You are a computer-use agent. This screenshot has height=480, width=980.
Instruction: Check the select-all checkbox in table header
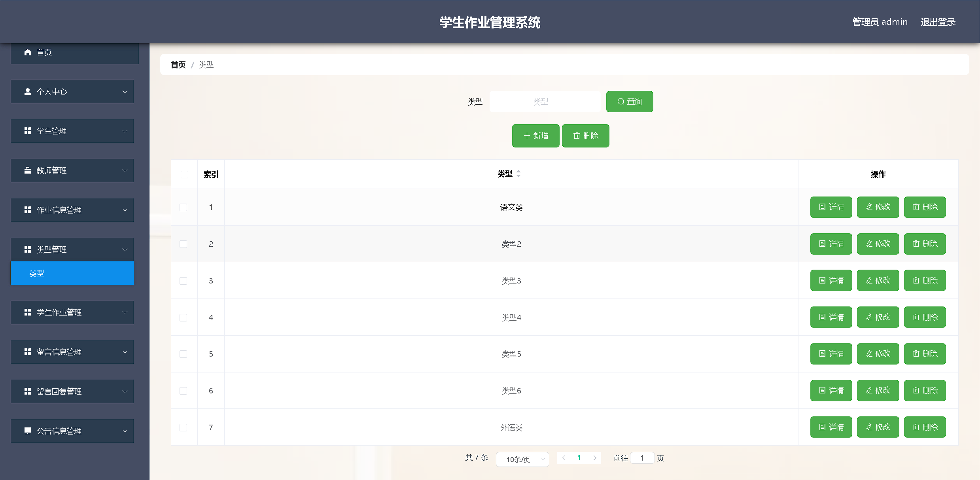184,174
